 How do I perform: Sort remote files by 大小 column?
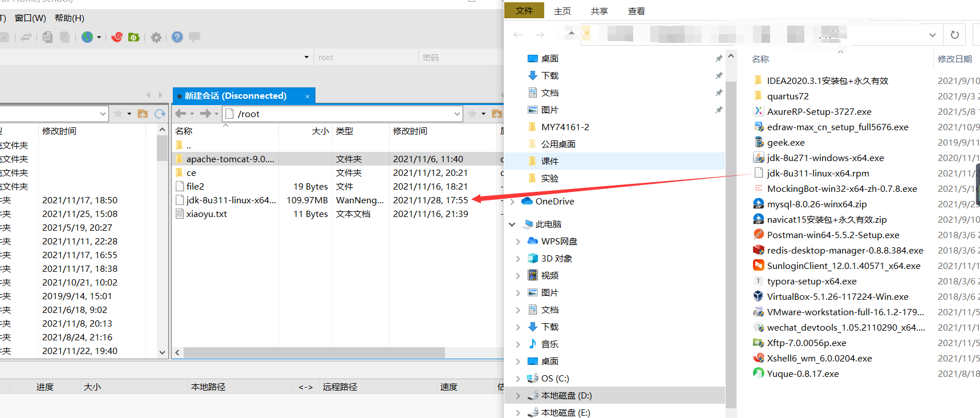point(321,131)
